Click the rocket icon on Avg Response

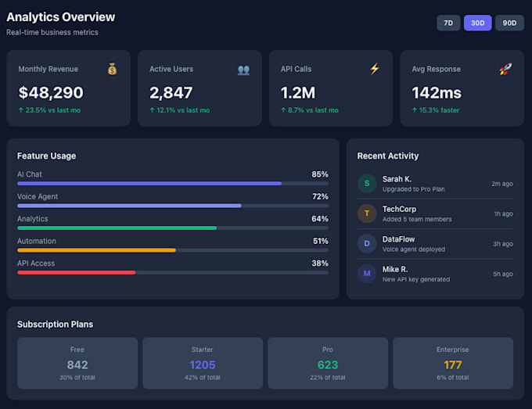pyautogui.click(x=505, y=69)
